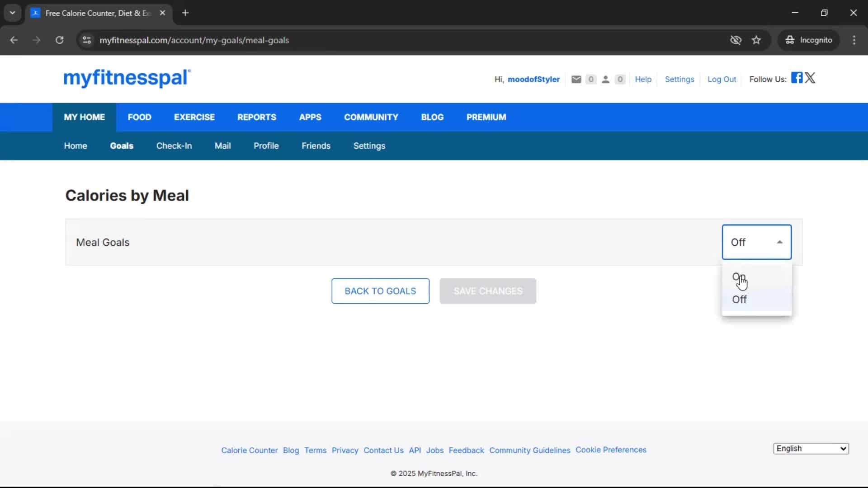This screenshot has width=868, height=488.
Task: Open Blog footer link
Action: pyautogui.click(x=291, y=450)
